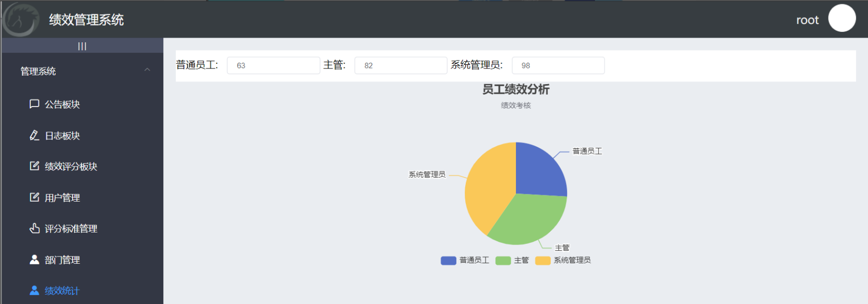
Task: Collapse sidebar with hamburger bars icon
Action: [82, 46]
